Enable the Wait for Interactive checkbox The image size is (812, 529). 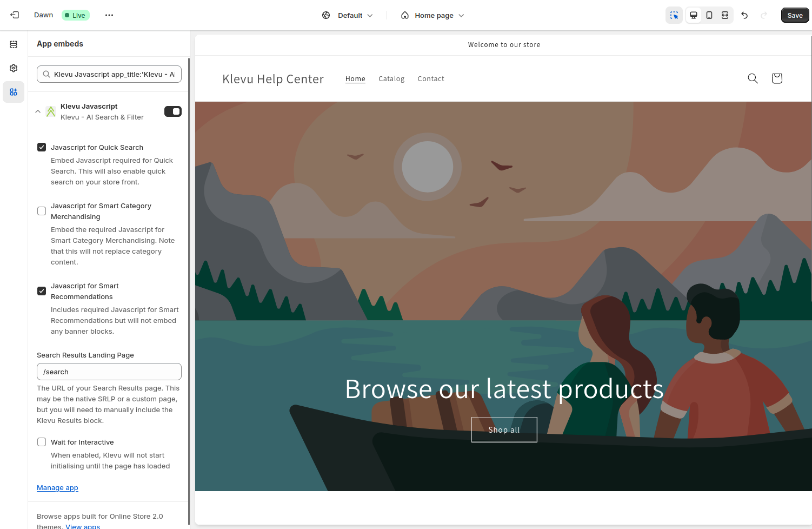click(x=42, y=442)
